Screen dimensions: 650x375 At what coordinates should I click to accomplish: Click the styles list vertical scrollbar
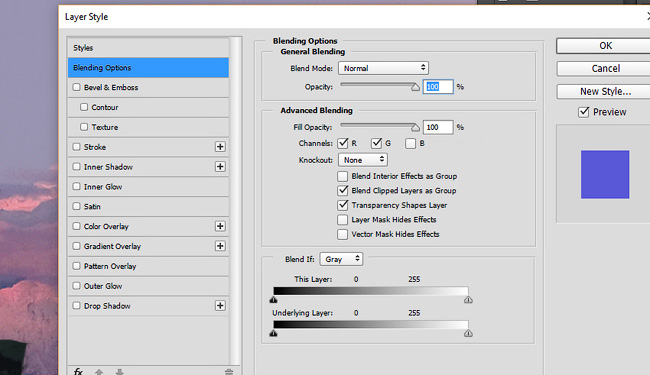point(235,201)
